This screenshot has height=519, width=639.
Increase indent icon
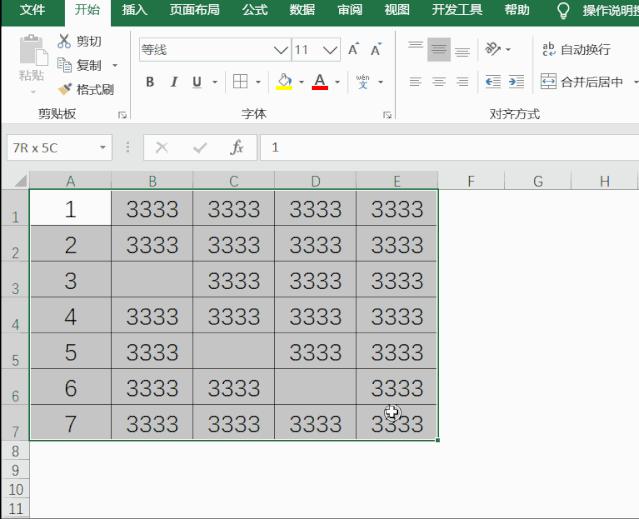(x=516, y=82)
